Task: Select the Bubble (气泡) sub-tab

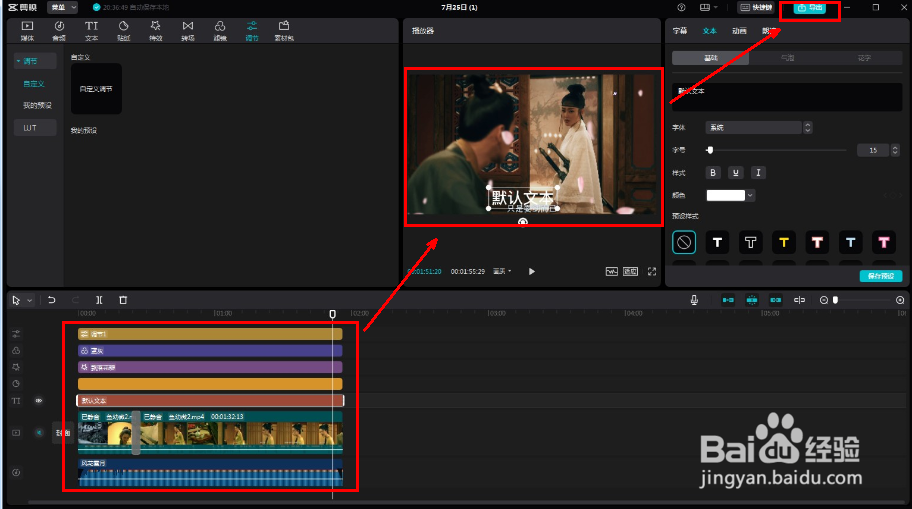Action: point(788,58)
